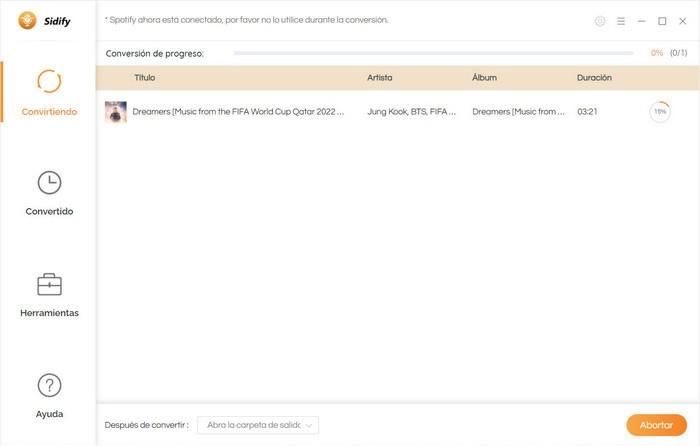700x446 pixels.
Task: Select track title 'Dreamers [Music from the FIFA World Cup…'
Action: (x=238, y=112)
